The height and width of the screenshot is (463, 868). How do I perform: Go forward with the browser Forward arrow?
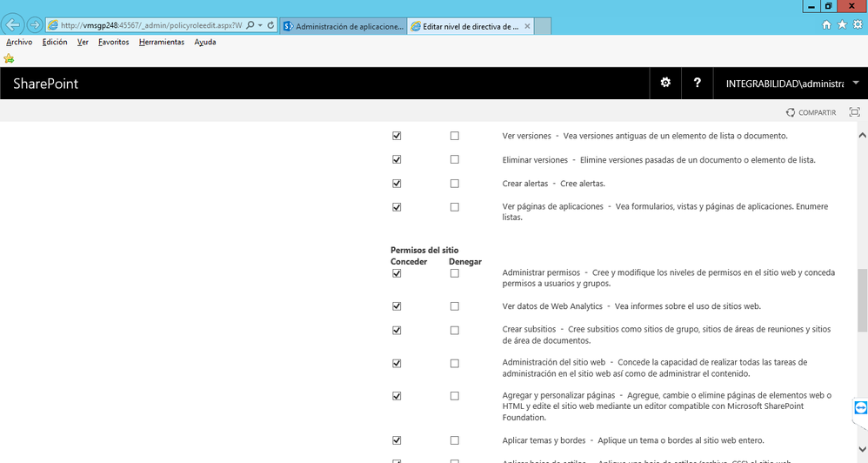point(34,25)
